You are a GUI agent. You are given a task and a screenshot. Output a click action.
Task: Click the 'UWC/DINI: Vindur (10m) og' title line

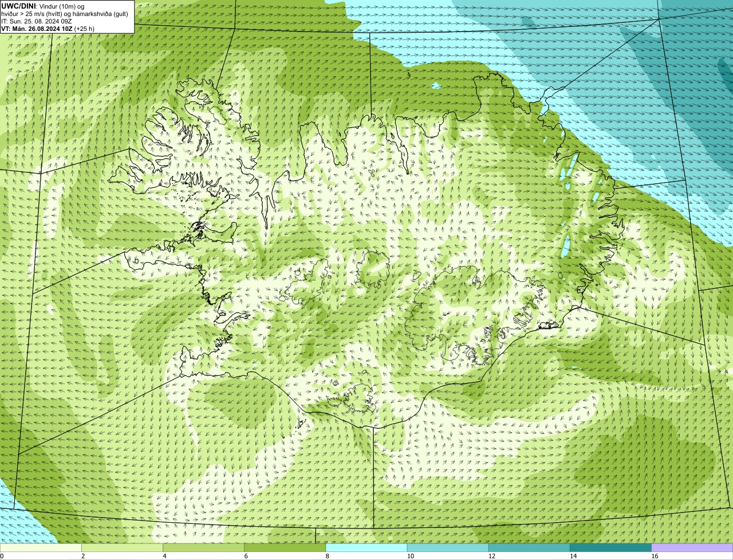(x=42, y=6)
